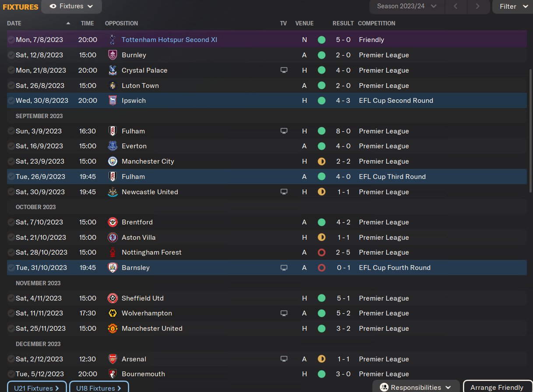This screenshot has height=392, width=533.
Task: Open the Responsibilities menu
Action: (415, 387)
